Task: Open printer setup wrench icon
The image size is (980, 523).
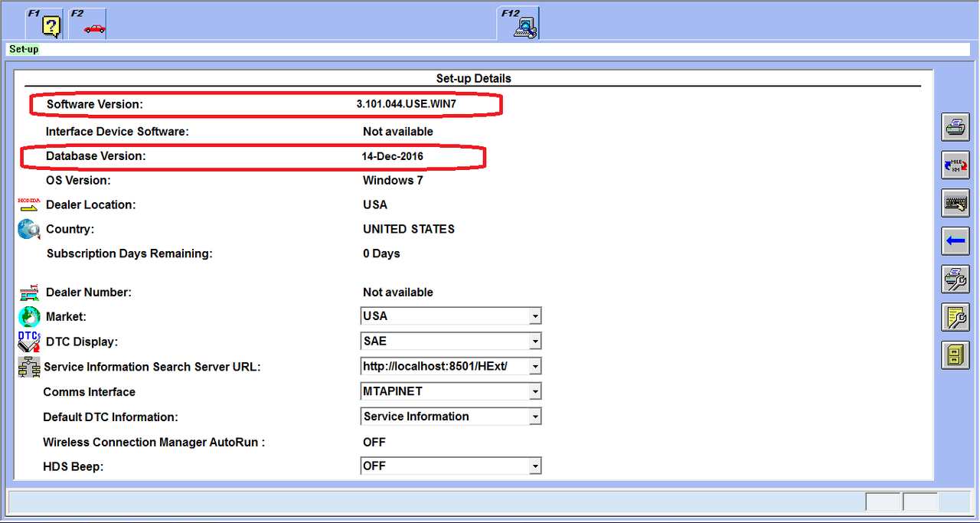Action: click(x=955, y=279)
